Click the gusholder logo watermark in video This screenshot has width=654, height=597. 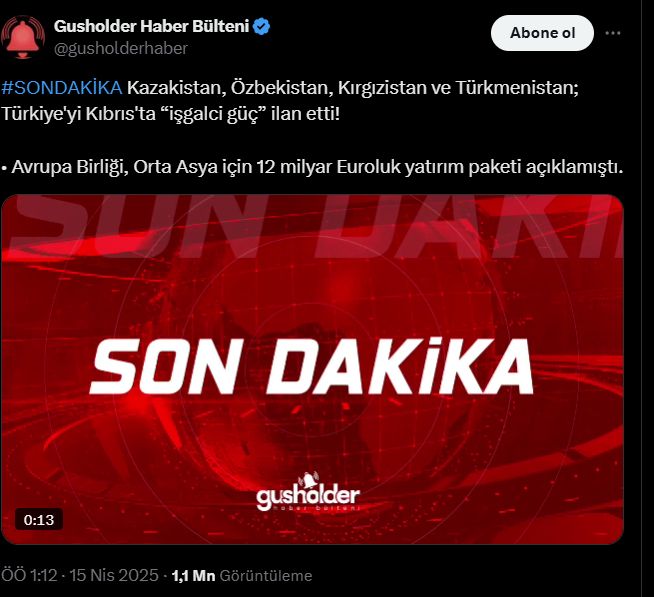coord(308,496)
